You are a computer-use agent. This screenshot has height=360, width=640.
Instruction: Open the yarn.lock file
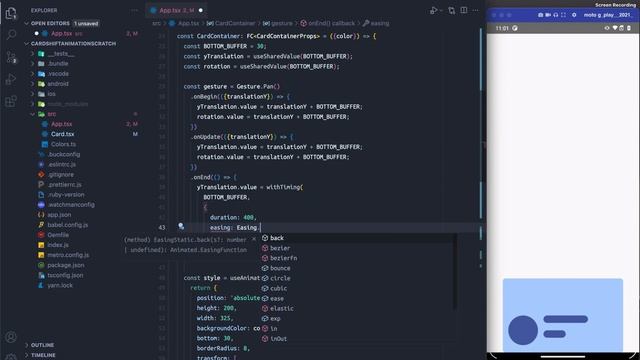[60, 285]
